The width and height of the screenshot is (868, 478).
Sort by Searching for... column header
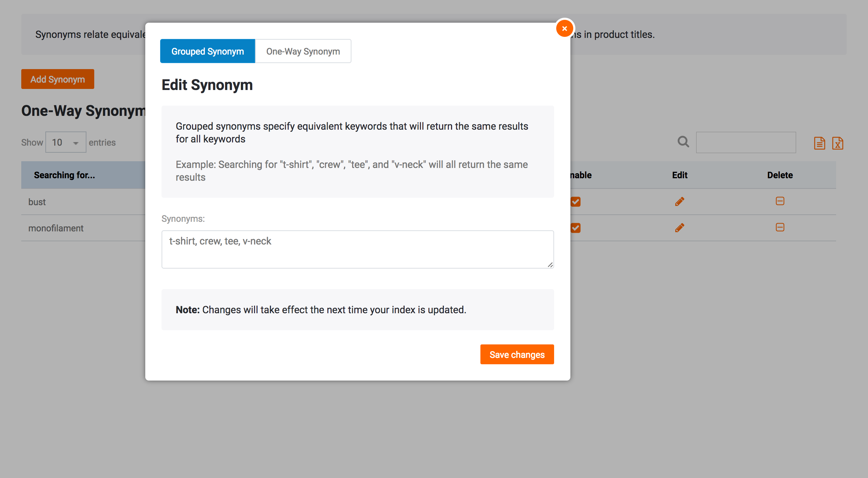[64, 175]
